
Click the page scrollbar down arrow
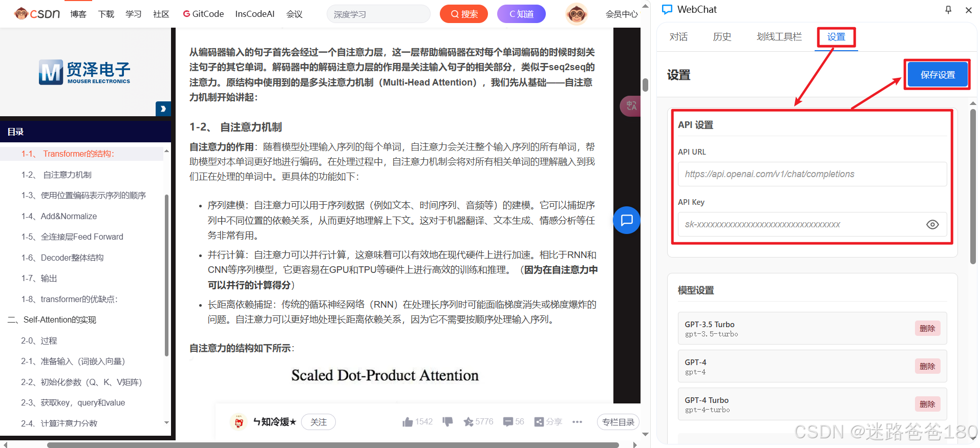[645, 434]
